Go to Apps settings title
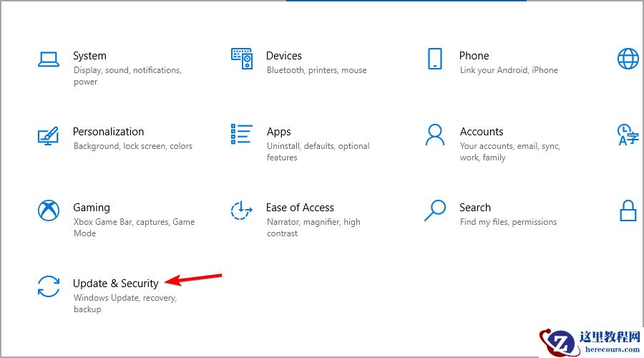644x358 pixels. pyautogui.click(x=278, y=132)
